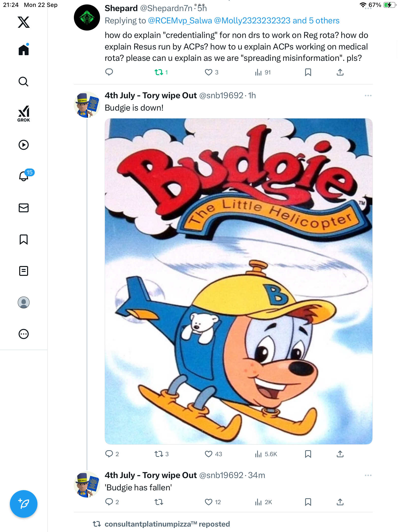Viewport: 399px width, 532px height.
Task: Open more options on 'Budgie is down!' post
Action: coord(368,96)
